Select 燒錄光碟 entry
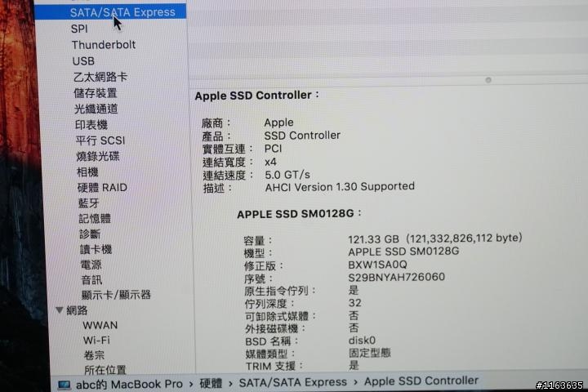 pos(98,156)
